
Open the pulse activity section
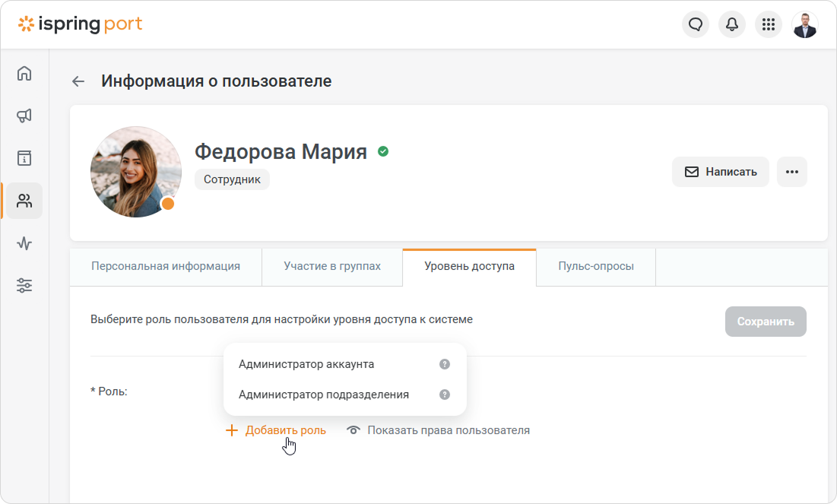click(x=24, y=243)
